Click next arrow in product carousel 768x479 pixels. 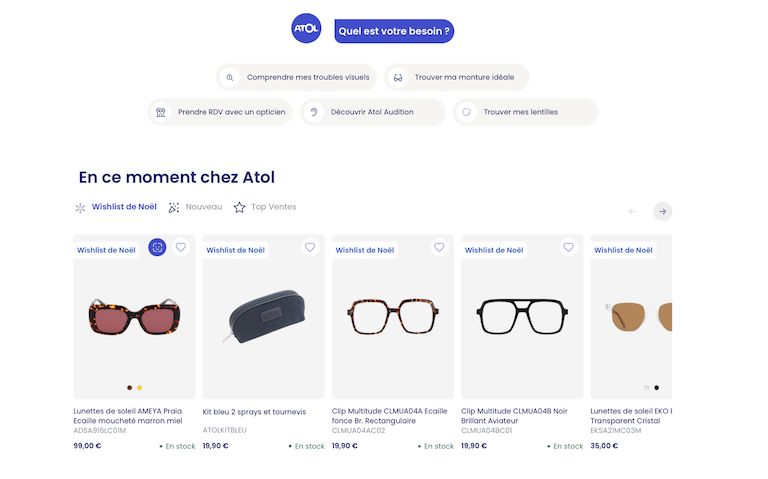coord(662,211)
